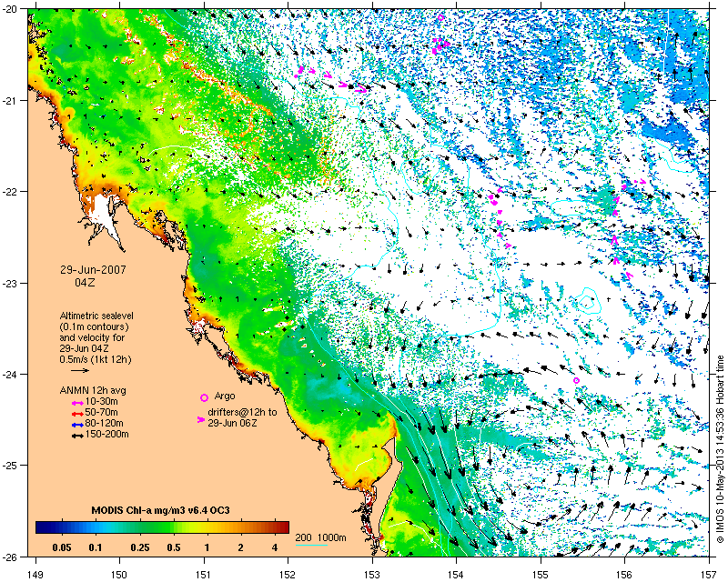This screenshot has height=582, width=728.
Task: Click the date text 29-Jun-2007
Action: pyautogui.click(x=94, y=270)
